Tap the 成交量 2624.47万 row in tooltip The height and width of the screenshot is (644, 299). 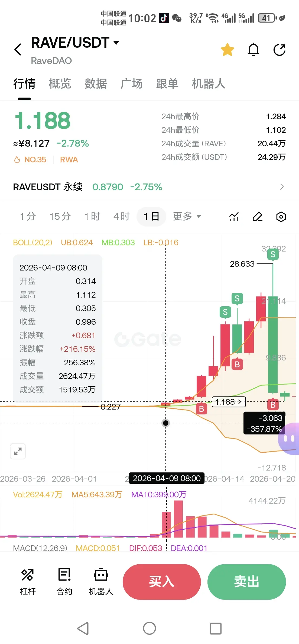(57, 376)
